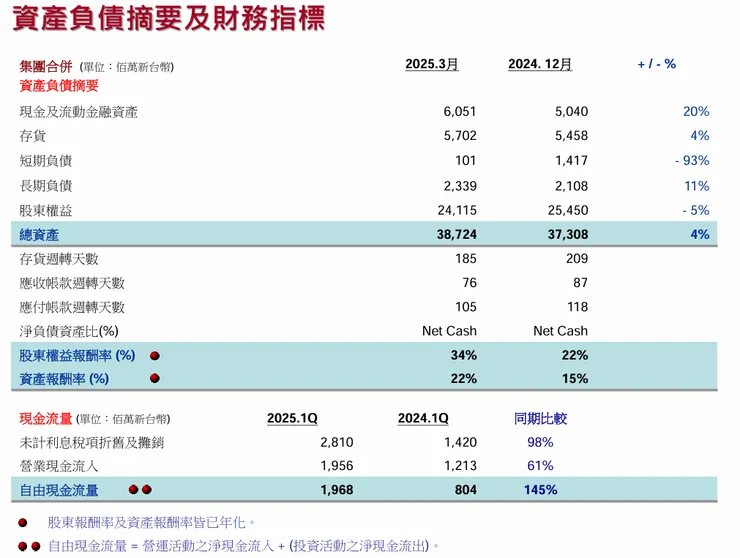This screenshot has height=558, width=740.
Task: Click the value 2,810
Action: tap(336, 442)
